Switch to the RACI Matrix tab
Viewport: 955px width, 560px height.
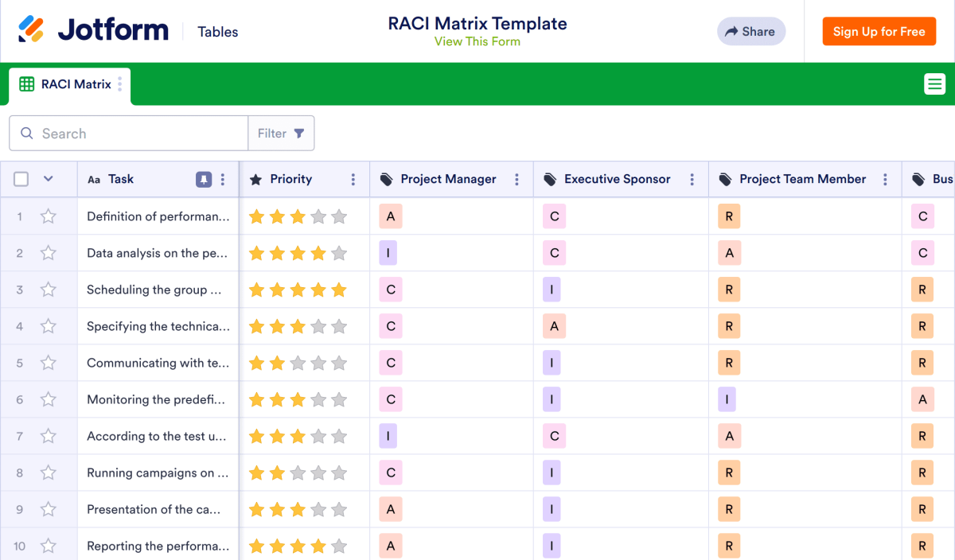click(68, 84)
